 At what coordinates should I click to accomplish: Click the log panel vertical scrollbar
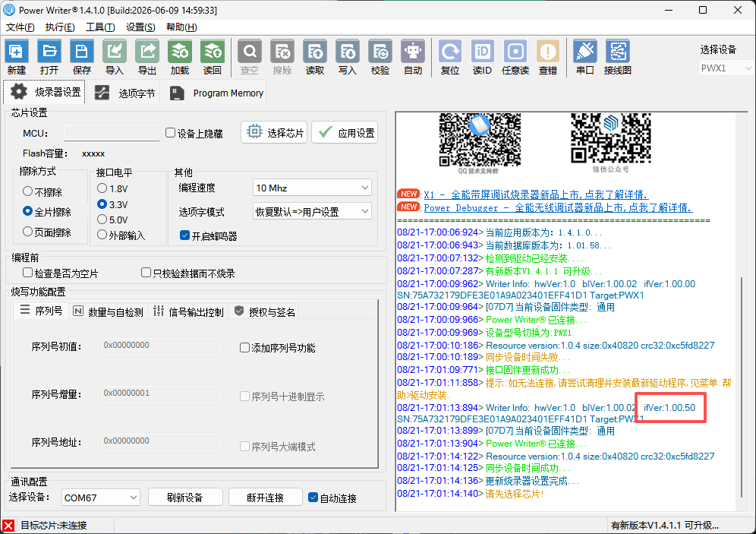(742, 386)
